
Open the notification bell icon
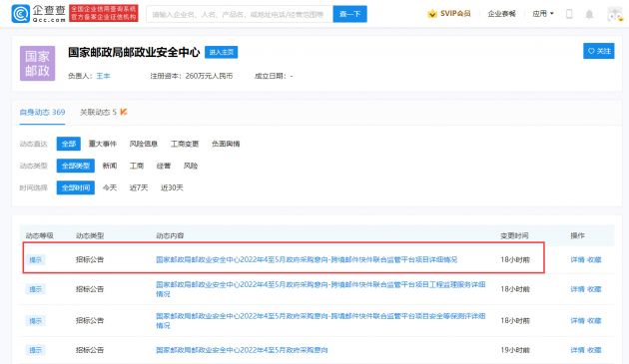pos(589,14)
